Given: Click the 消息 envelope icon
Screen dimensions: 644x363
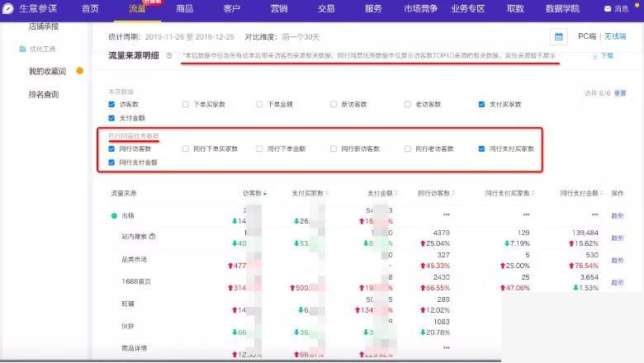Looking at the screenshot, I should (608, 9).
